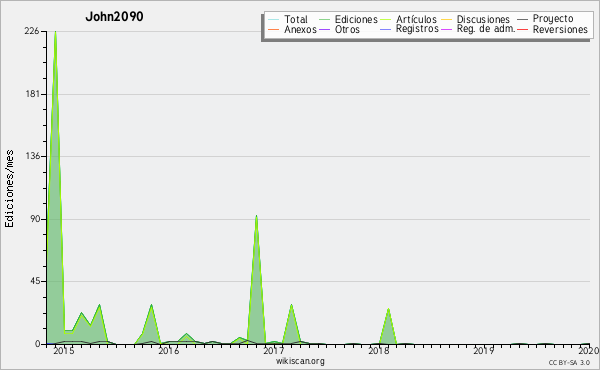
Task: Click the tallest peak at 226 edits
Action: (x=55, y=32)
